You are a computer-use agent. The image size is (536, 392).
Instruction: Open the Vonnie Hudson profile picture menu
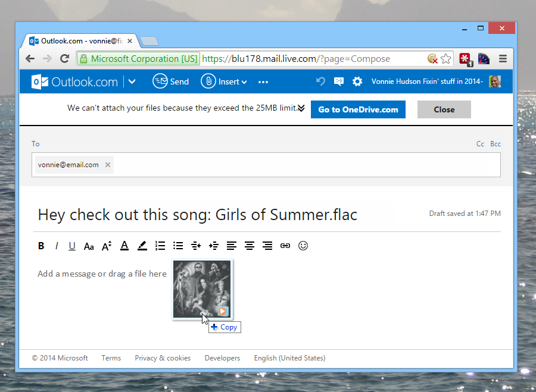point(495,81)
